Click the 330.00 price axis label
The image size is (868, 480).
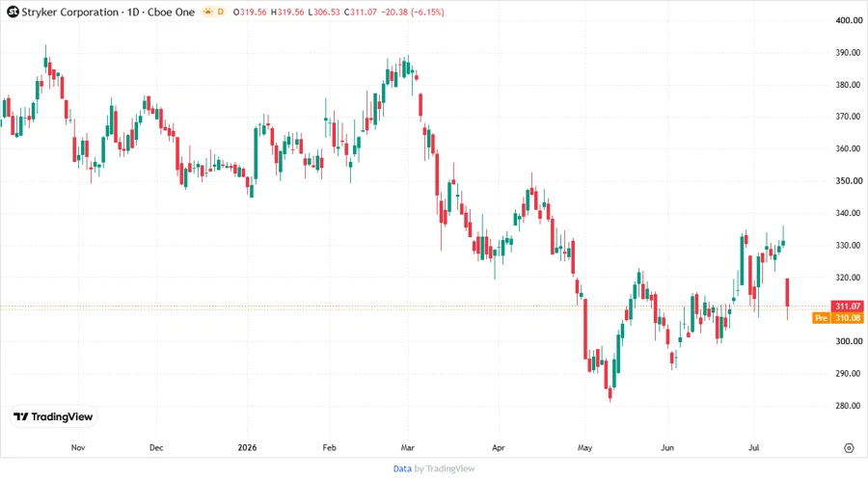point(849,245)
